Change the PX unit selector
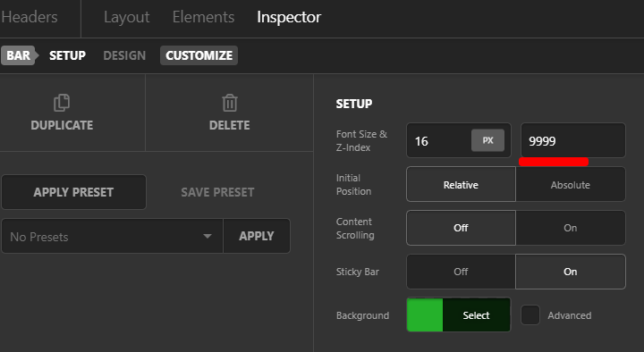Image resolution: width=644 pixels, height=352 pixels. (x=487, y=140)
